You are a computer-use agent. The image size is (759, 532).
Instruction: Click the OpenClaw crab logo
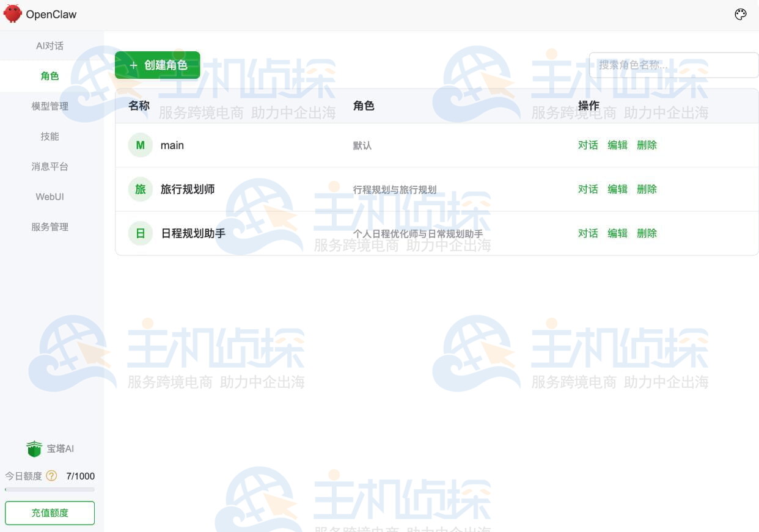tap(12, 13)
